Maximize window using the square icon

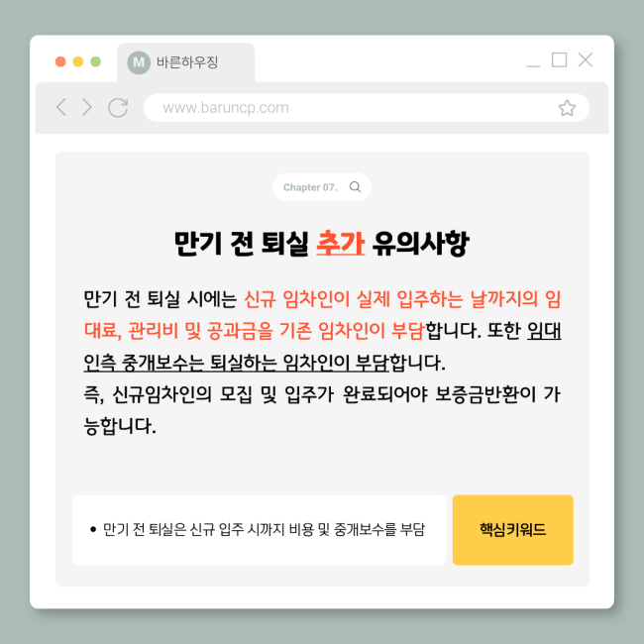(x=559, y=59)
